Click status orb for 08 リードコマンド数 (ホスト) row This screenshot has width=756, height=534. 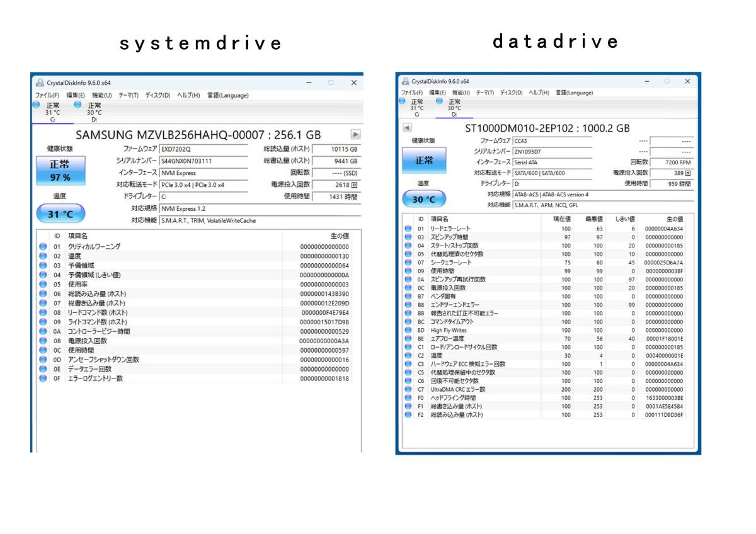(43, 312)
